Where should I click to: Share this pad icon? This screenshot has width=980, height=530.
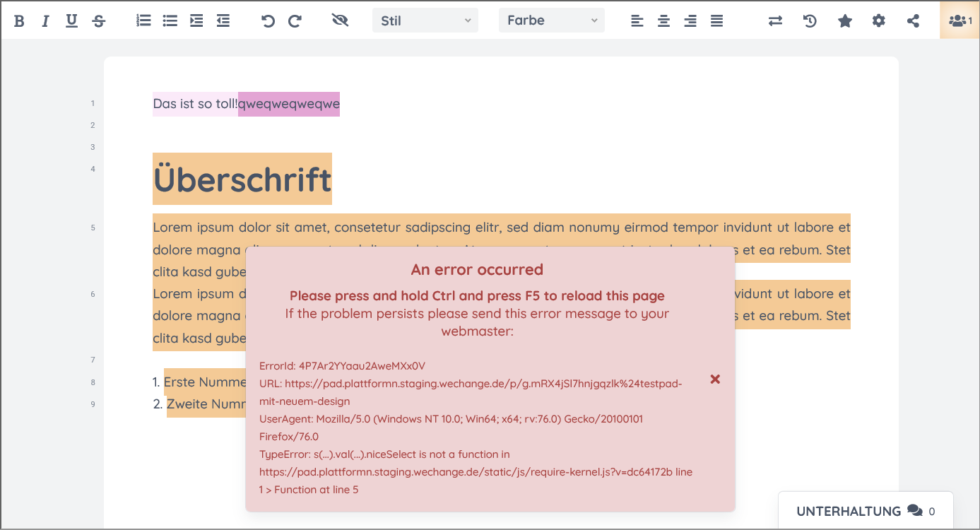point(913,21)
